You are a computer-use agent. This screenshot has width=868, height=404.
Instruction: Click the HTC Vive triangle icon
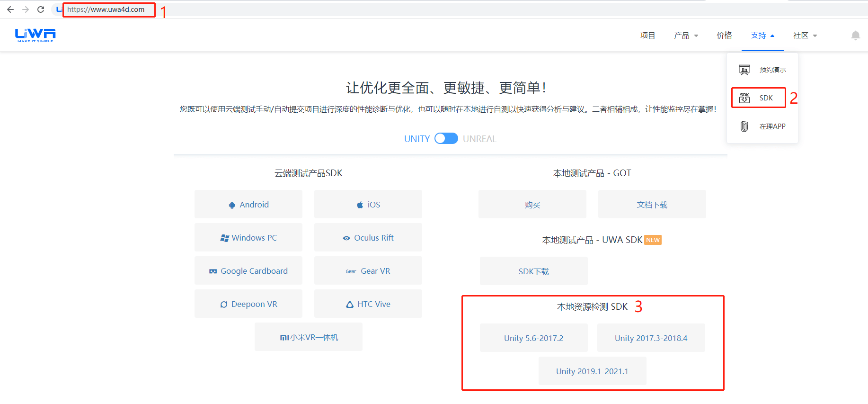point(350,305)
